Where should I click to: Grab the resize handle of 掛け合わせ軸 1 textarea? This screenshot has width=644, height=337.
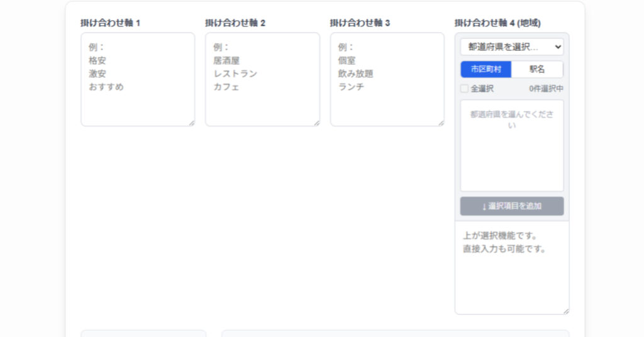pos(191,123)
